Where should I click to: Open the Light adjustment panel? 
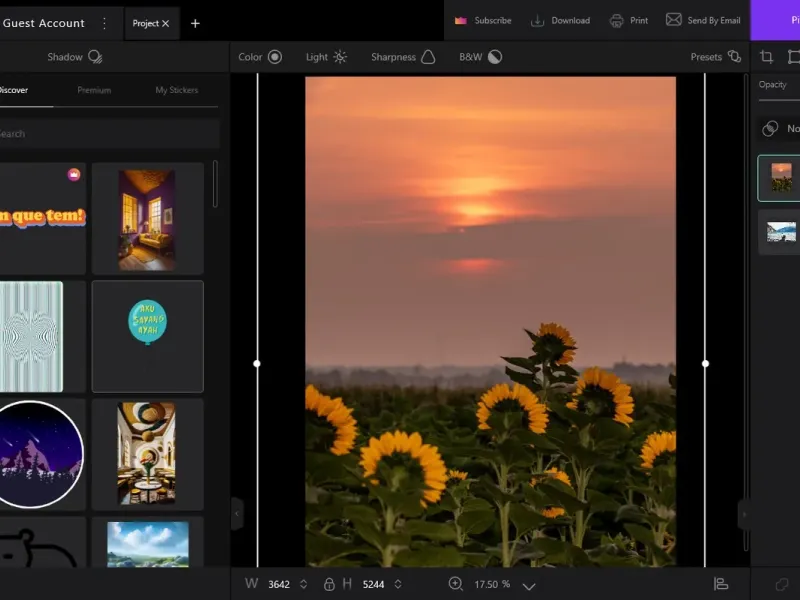coord(326,57)
